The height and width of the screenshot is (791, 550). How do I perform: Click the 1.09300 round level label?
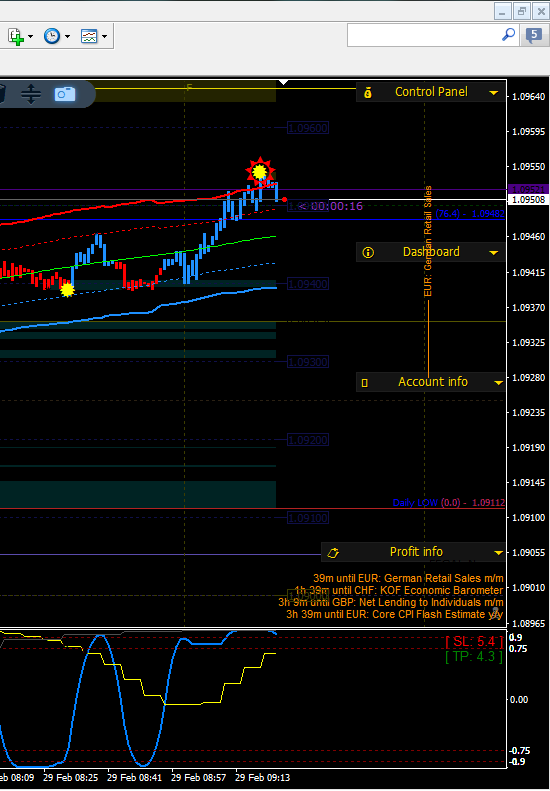[308, 362]
